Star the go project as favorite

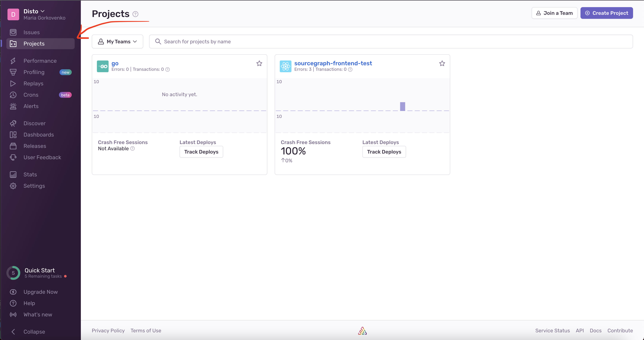click(259, 64)
